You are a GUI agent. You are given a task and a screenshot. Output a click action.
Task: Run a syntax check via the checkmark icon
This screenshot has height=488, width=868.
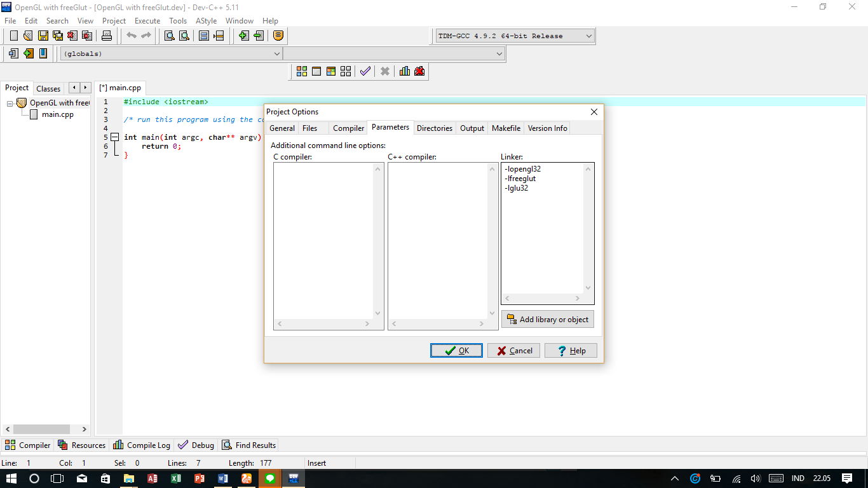tap(365, 71)
